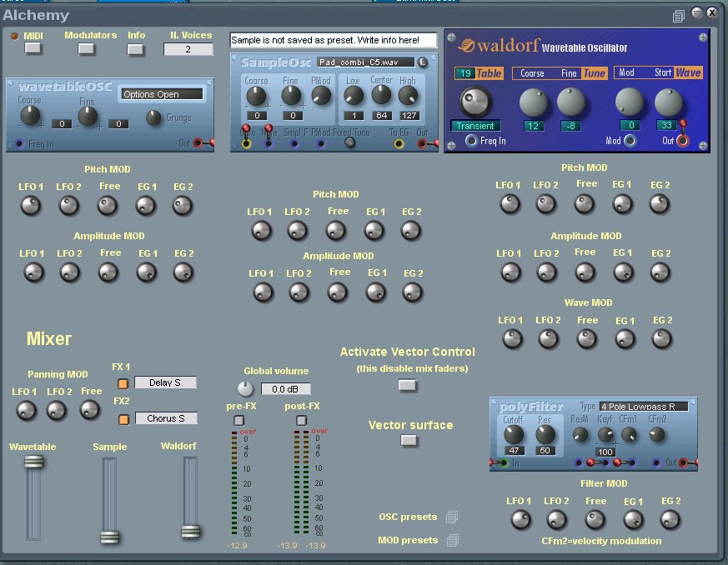Toggle the Vector surface button

(409, 440)
